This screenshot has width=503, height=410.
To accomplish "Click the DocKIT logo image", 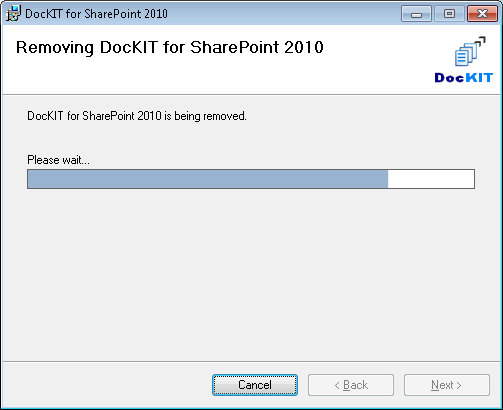I will click(464, 60).
